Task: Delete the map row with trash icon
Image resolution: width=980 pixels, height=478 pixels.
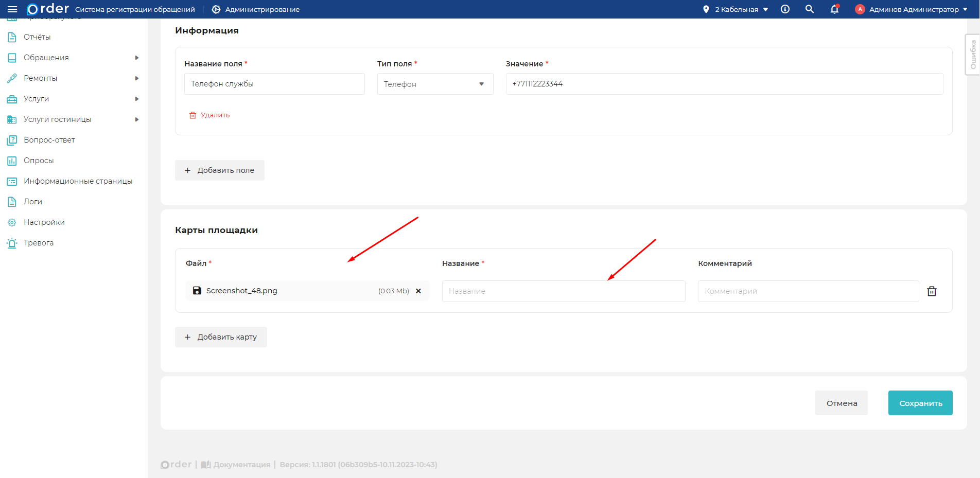Action: pyautogui.click(x=932, y=291)
